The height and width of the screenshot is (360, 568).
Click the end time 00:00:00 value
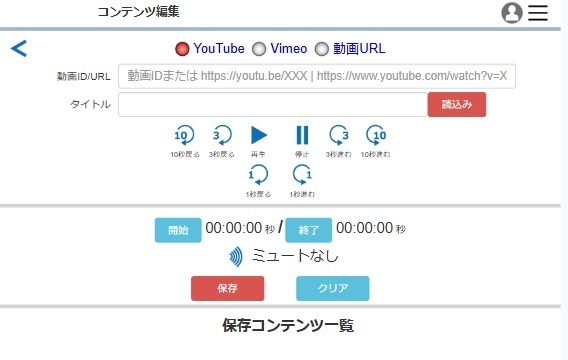point(364,228)
